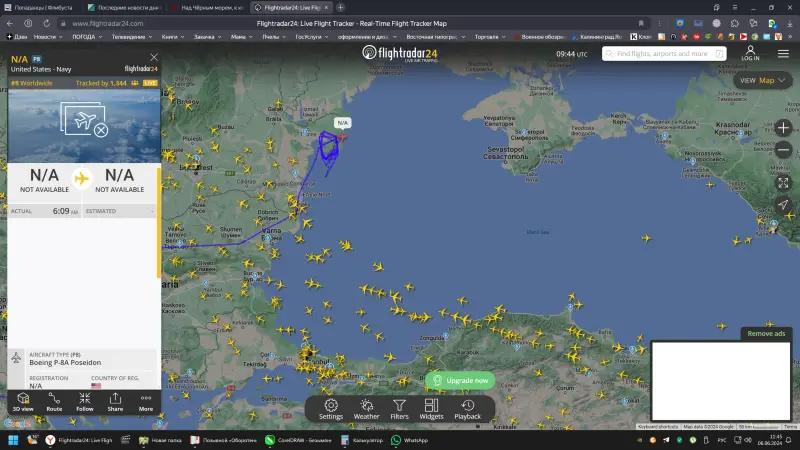Click the Flightradar24 logo
The width and height of the screenshot is (800, 450).
[400, 53]
